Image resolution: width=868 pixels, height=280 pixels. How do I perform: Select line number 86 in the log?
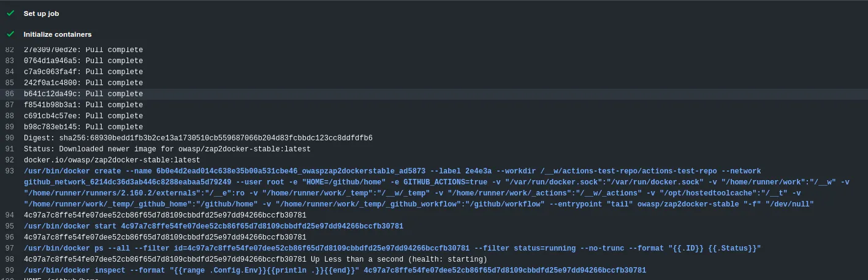(9, 94)
